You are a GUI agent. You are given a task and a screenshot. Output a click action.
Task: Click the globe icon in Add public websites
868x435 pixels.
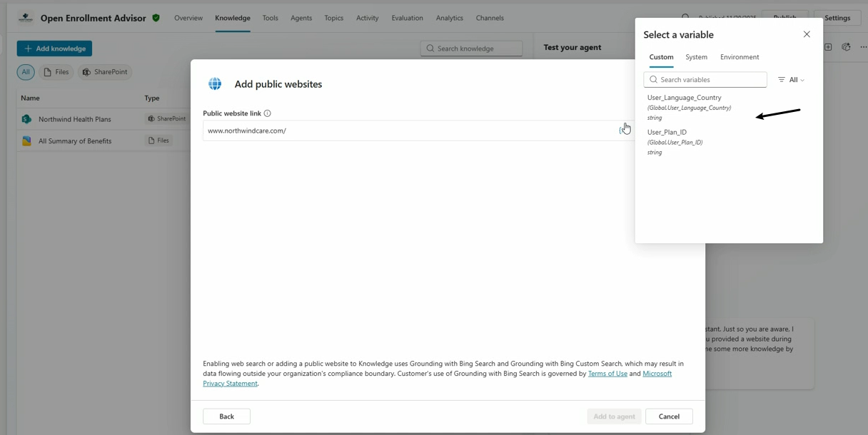pyautogui.click(x=215, y=84)
